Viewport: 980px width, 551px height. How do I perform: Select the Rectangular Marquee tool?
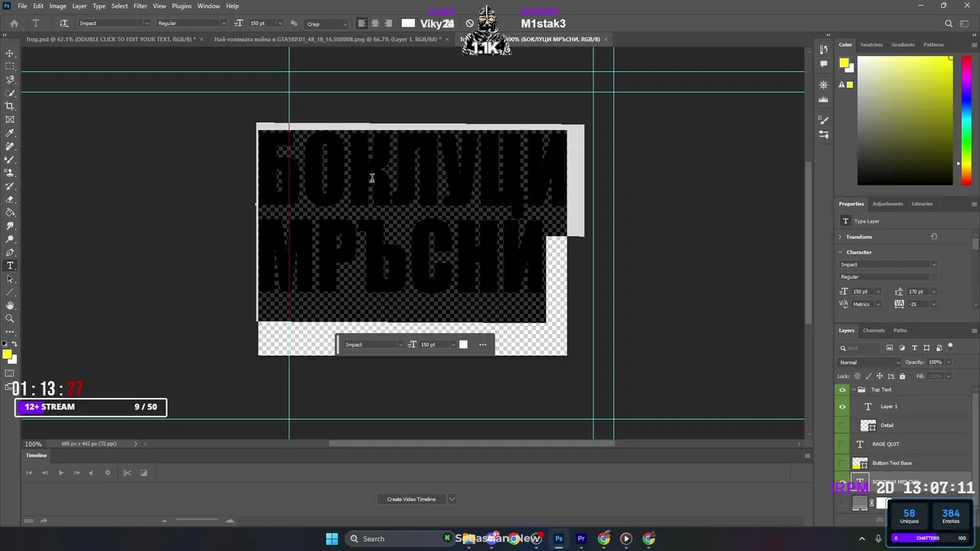click(x=10, y=67)
